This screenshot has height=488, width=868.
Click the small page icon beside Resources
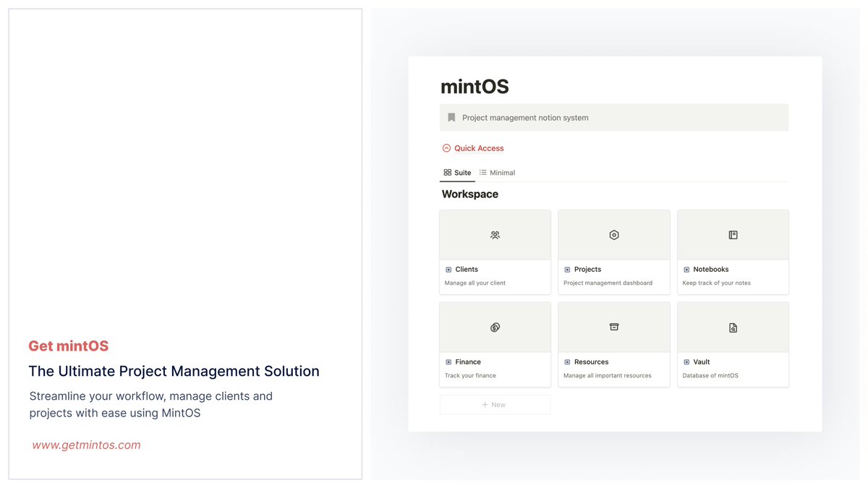pyautogui.click(x=567, y=362)
